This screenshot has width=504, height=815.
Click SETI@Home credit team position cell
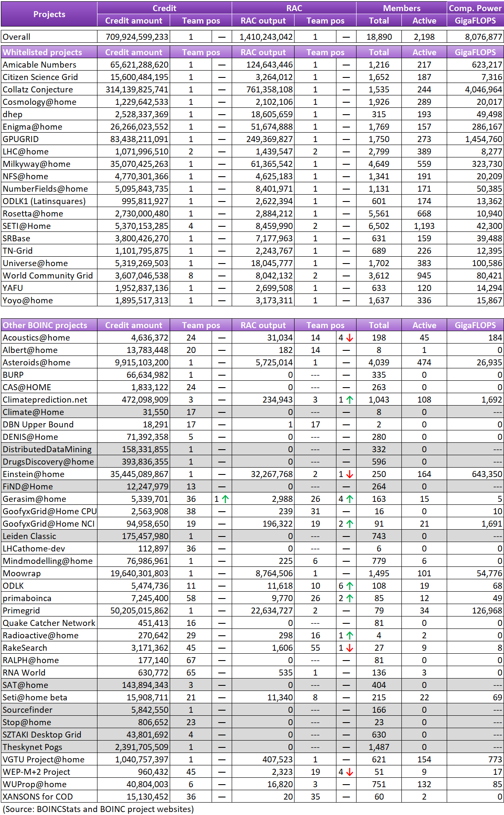tap(191, 226)
